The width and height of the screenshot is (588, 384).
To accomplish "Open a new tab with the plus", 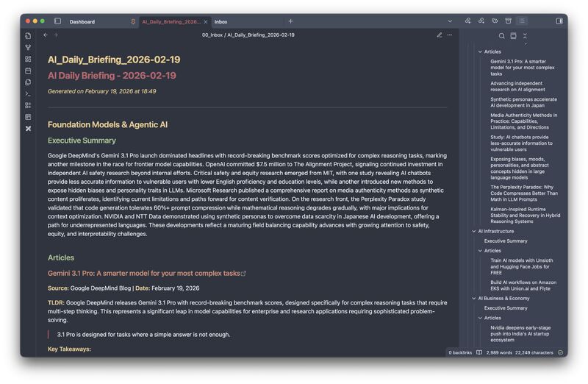I will (290, 21).
